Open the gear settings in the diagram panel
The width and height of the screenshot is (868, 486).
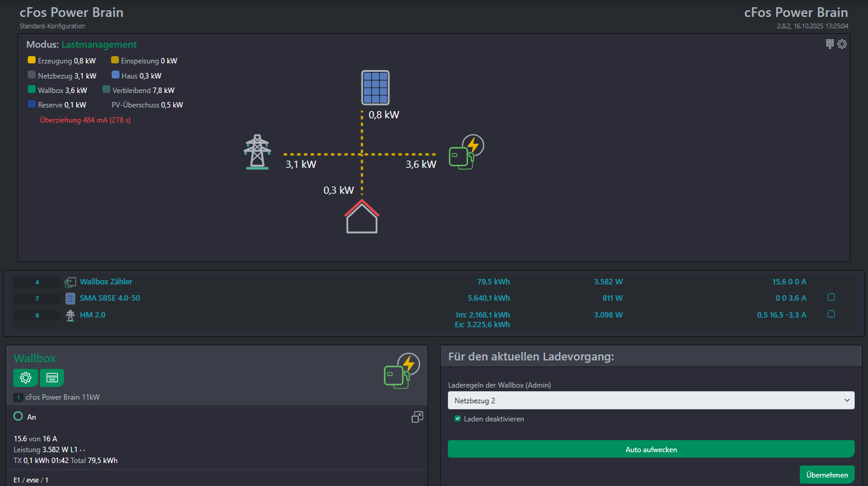tap(842, 44)
